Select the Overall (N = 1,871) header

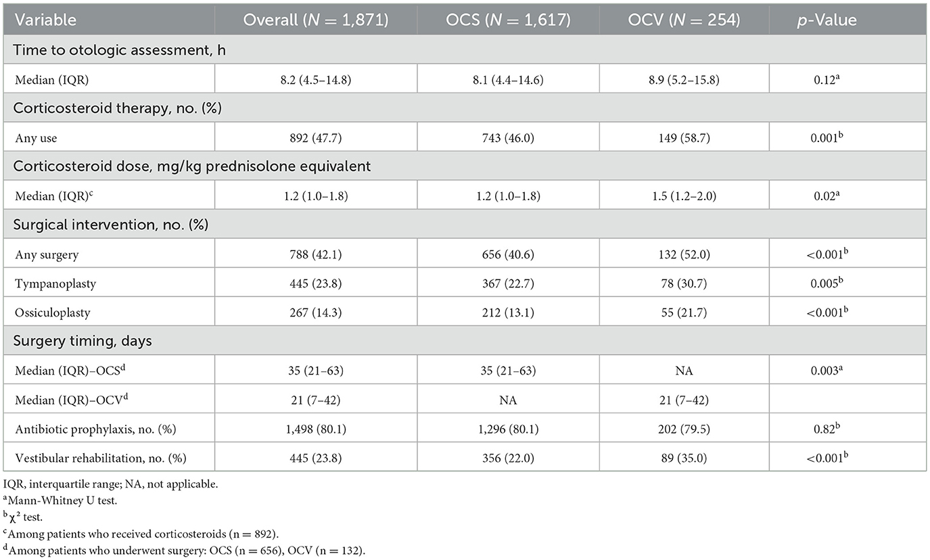(316, 21)
